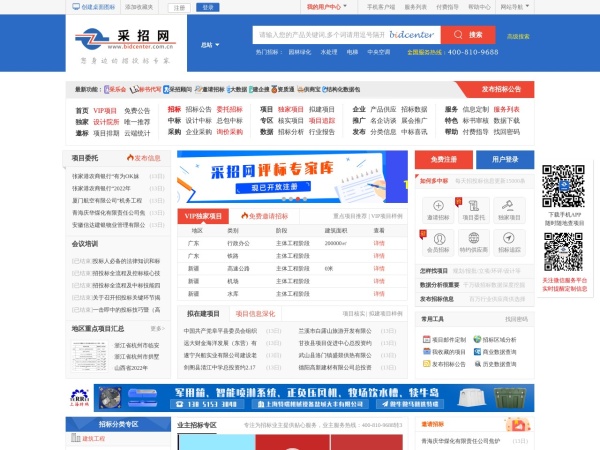This screenshot has height=450, width=600.
Task: Click the 邀请招标 plus-circle icon
Action: (x=437, y=204)
